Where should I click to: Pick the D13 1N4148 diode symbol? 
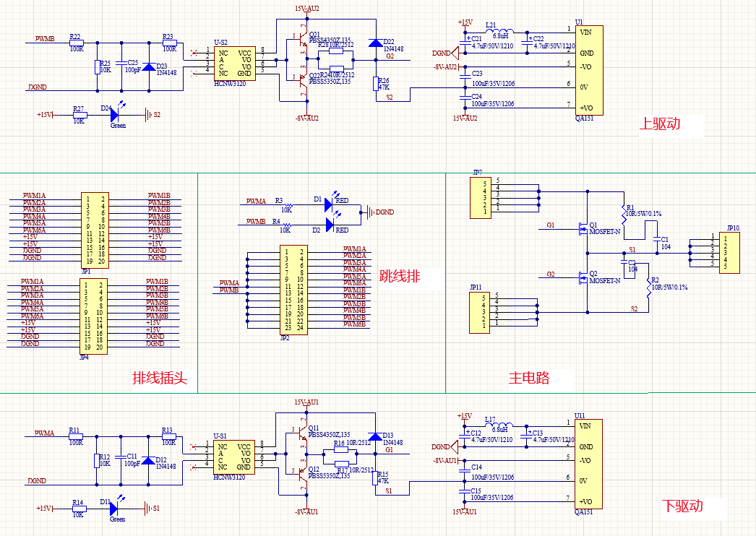pyautogui.click(x=375, y=437)
